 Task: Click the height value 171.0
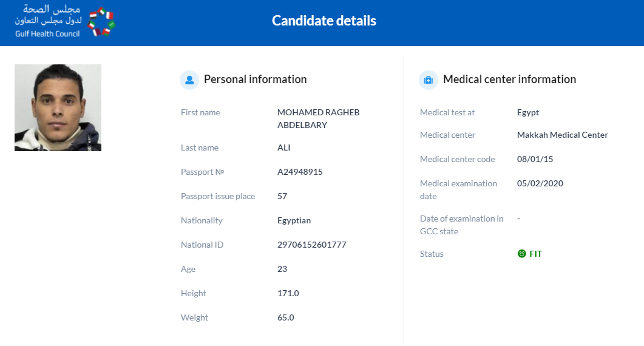[x=288, y=293]
